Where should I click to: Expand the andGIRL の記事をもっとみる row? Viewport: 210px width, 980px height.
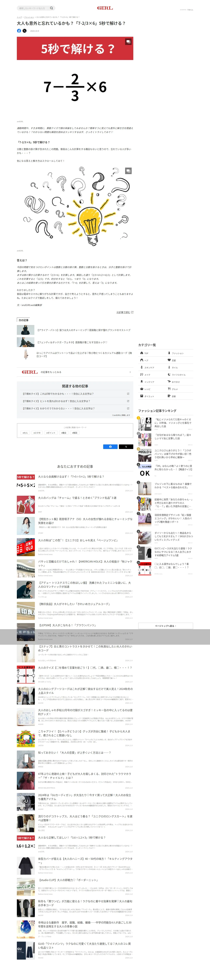75,372
